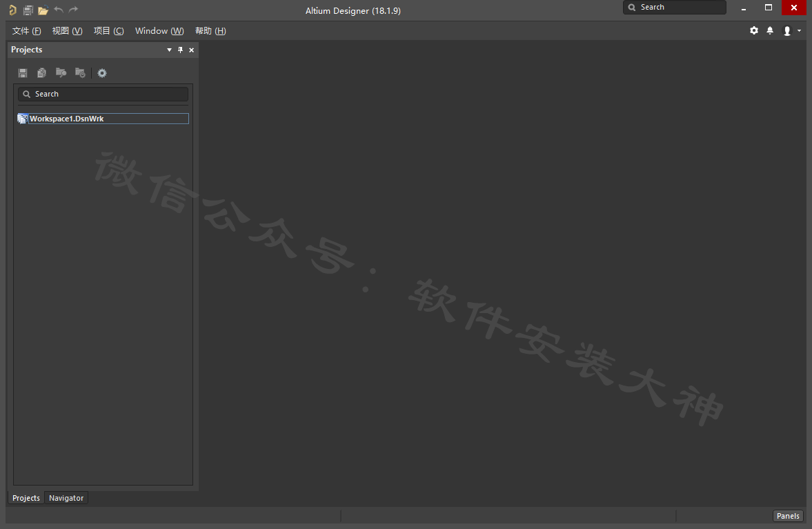Open a document with the folder icon
Image resolution: width=812 pixels, height=529 pixels.
coord(43,10)
